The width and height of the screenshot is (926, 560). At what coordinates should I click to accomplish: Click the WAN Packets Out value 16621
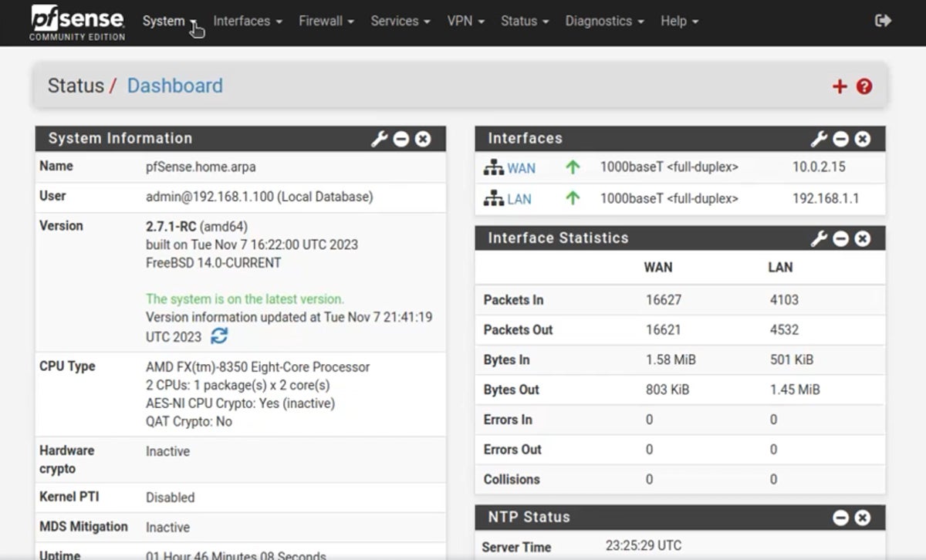click(x=664, y=329)
